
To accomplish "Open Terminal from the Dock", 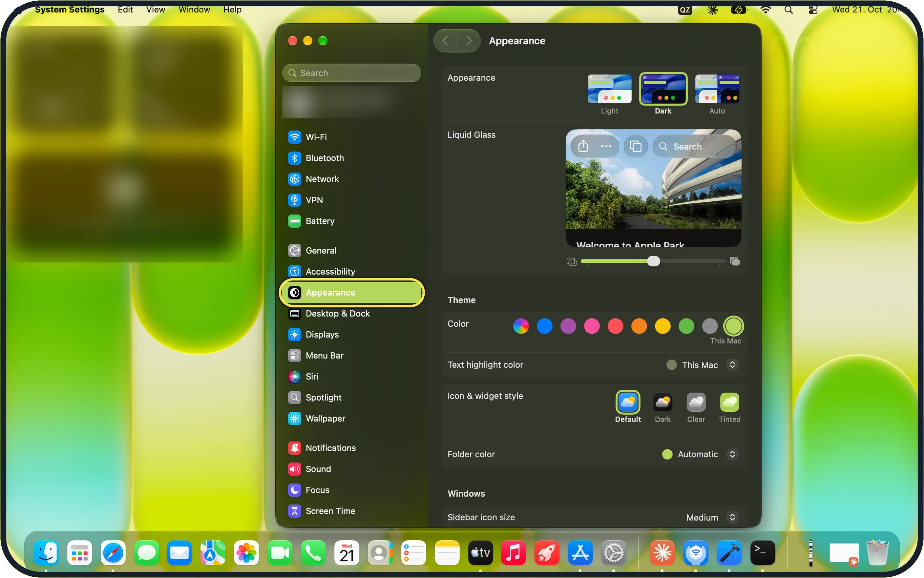I will tap(762, 553).
